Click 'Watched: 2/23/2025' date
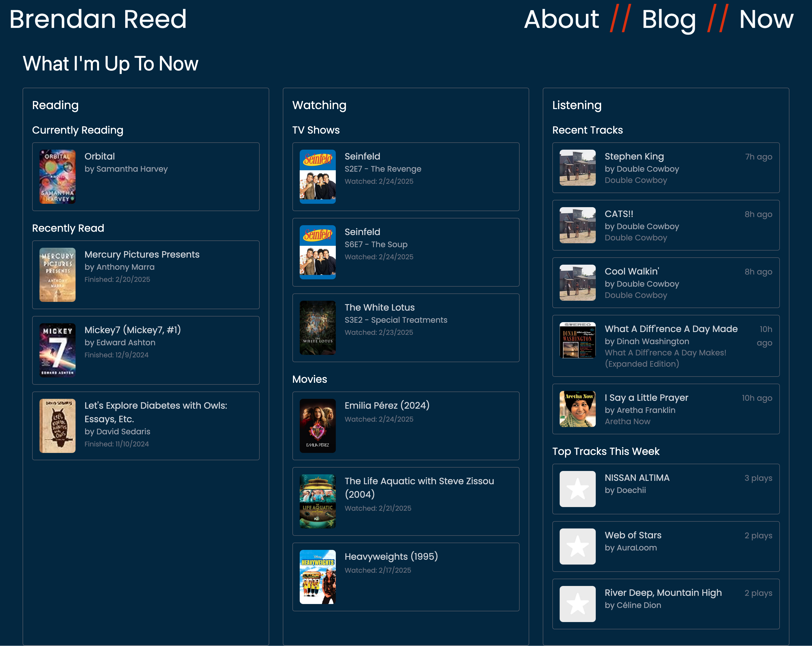This screenshot has height=646, width=812. 379,332
